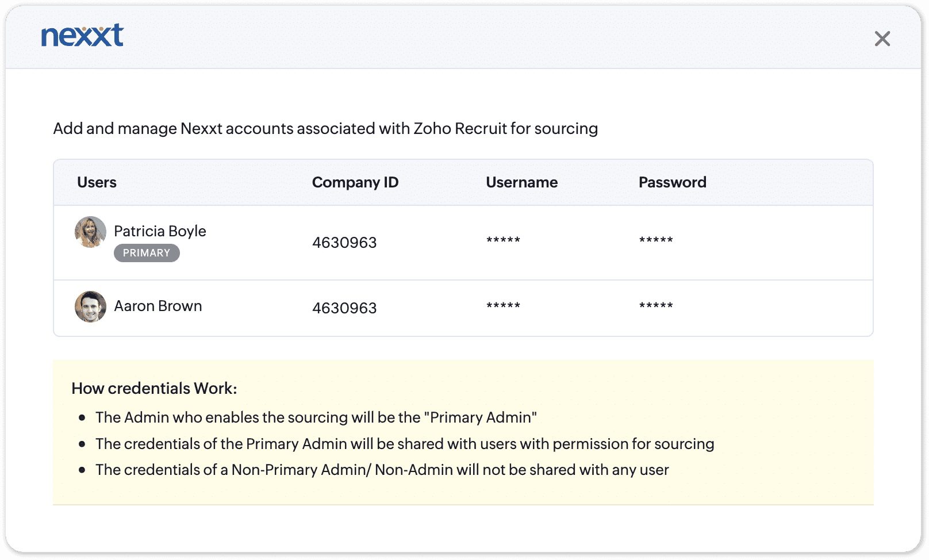Click the Username column header

521,182
